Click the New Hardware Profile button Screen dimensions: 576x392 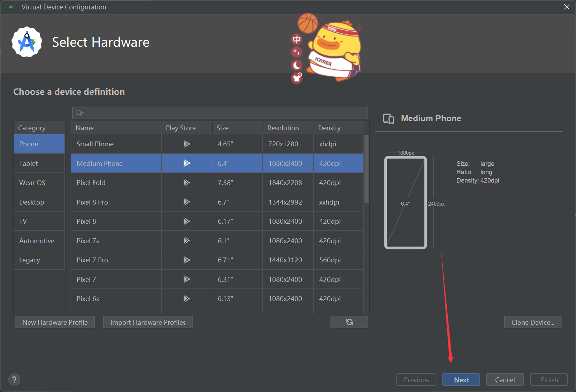(x=55, y=322)
